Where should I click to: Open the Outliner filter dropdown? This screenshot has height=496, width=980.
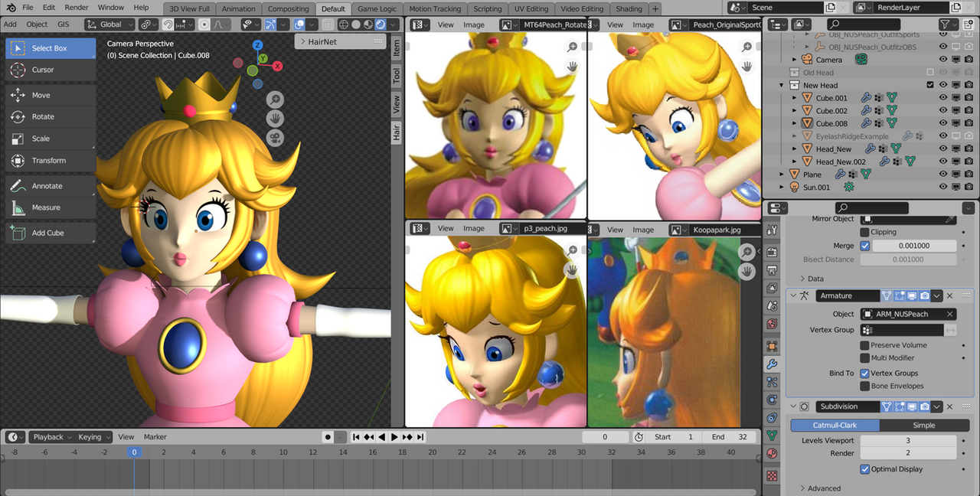(948, 24)
